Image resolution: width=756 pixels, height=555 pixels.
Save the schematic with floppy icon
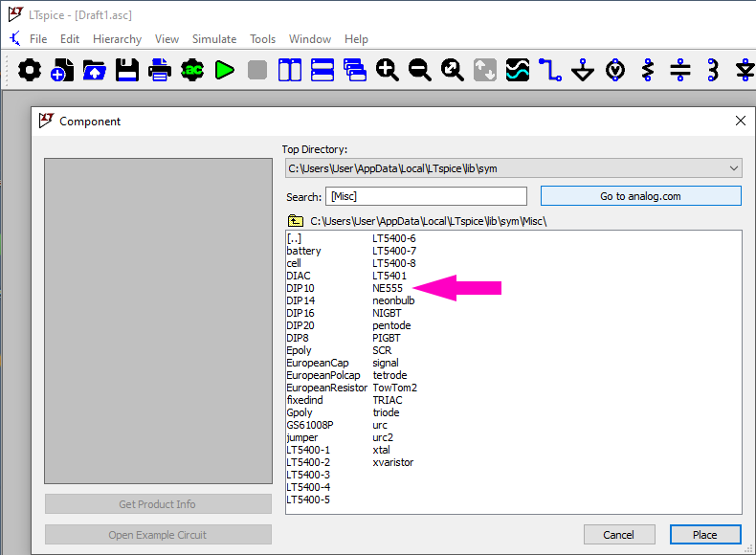(127, 71)
